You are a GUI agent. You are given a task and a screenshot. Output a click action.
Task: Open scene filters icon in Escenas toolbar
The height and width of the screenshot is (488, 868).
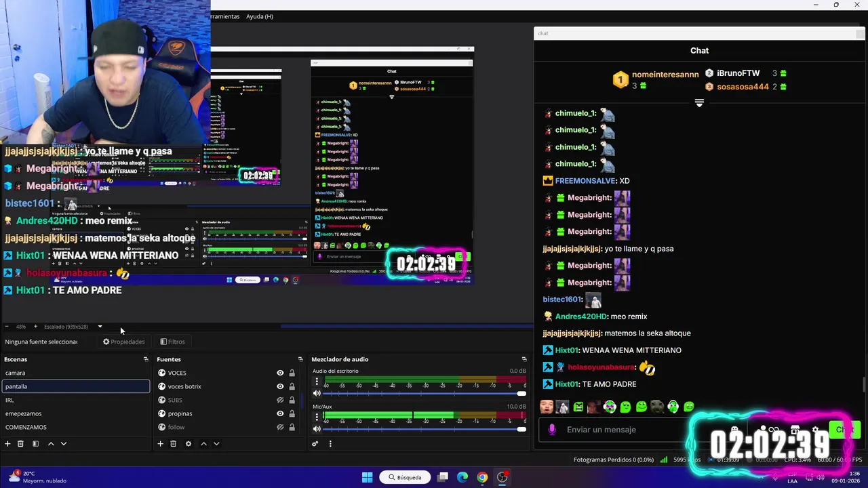[x=35, y=444]
